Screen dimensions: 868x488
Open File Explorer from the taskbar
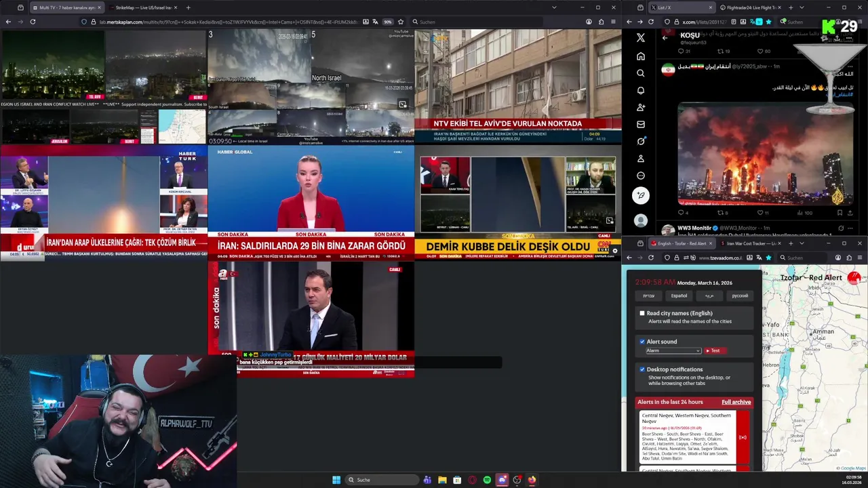click(442, 480)
